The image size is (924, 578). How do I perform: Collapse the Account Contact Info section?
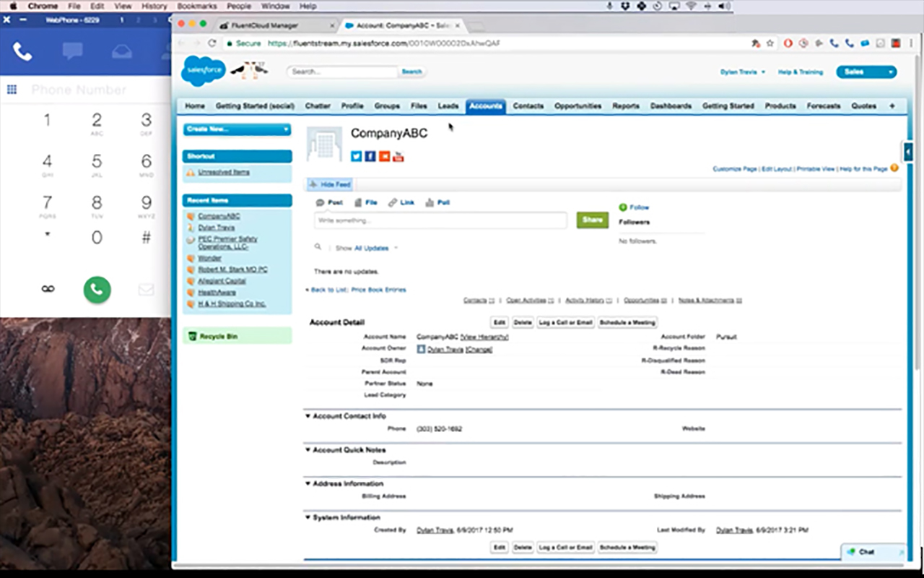click(x=308, y=416)
